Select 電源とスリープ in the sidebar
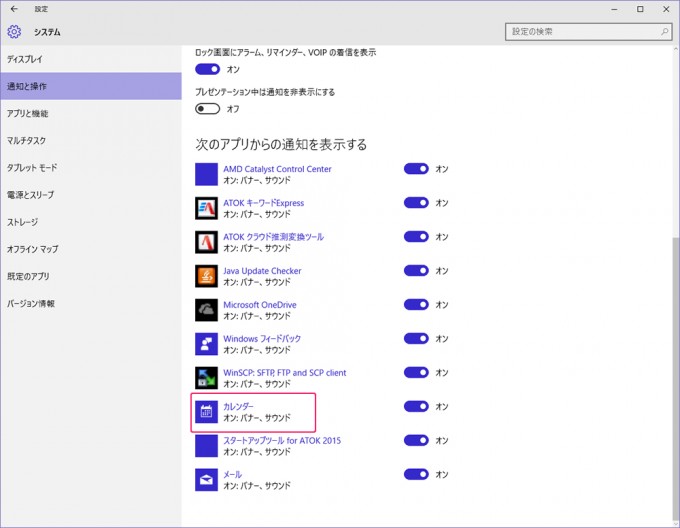Screen dimensions: 680x528 (x=91, y=195)
